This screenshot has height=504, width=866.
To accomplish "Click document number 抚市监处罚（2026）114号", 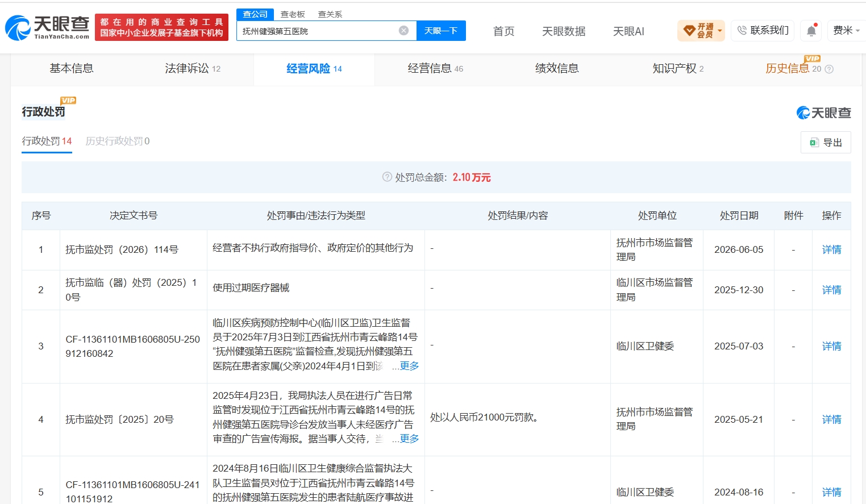I will pyautogui.click(x=122, y=250).
